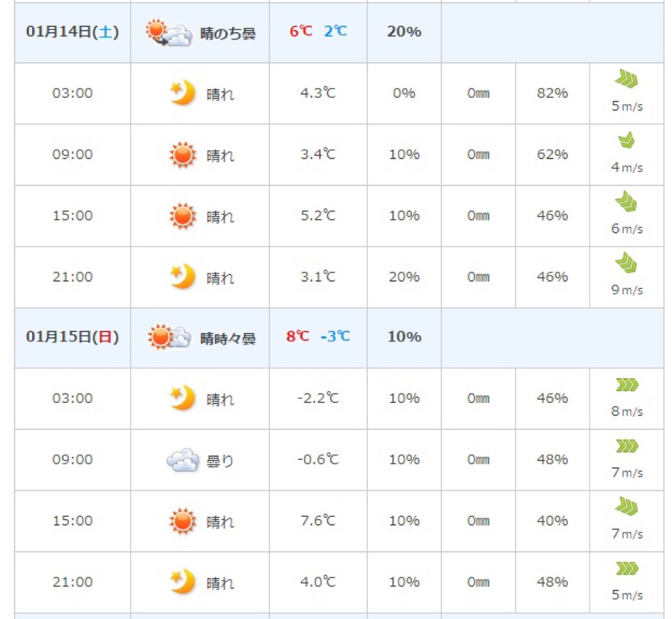Viewport: 672px width, 619px height.
Task: Click the sun-to-cloud icon for 01月14日
Action: coord(169,33)
